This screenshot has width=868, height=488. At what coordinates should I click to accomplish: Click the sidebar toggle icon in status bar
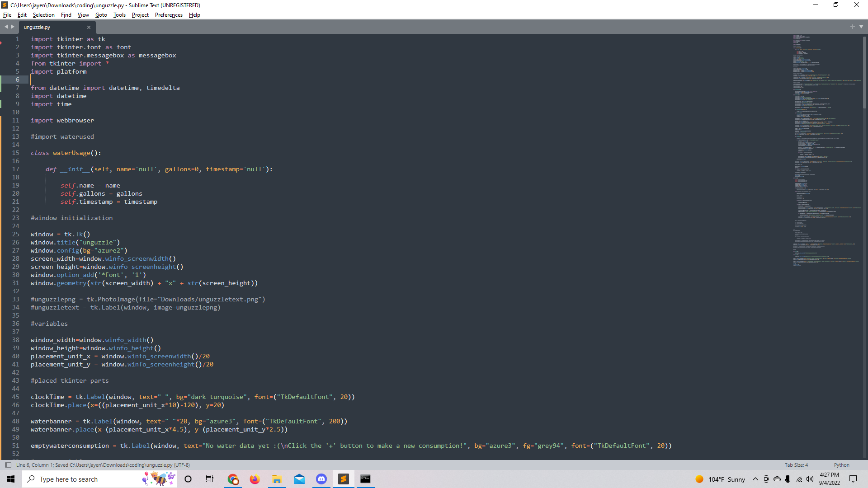point(8,465)
